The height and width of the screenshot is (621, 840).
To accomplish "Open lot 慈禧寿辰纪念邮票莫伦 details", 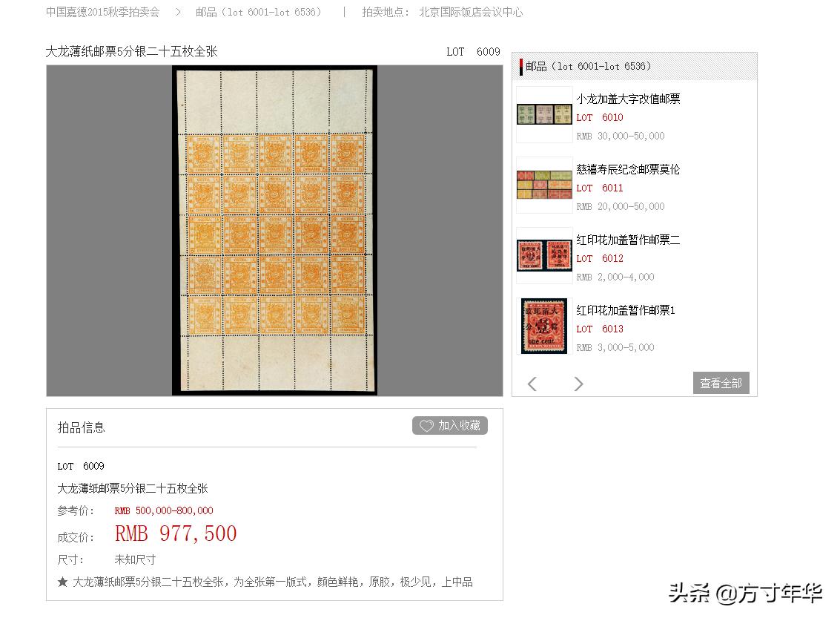I will coord(626,168).
